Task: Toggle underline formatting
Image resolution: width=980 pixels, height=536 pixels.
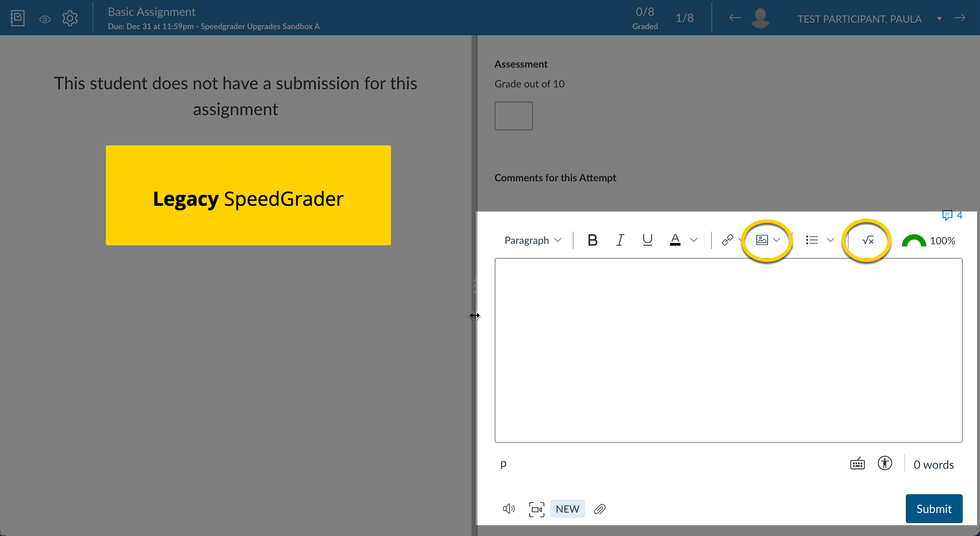Action: click(x=647, y=240)
